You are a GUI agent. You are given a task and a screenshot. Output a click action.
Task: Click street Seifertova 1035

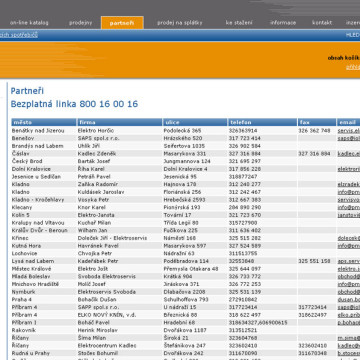click(184, 146)
